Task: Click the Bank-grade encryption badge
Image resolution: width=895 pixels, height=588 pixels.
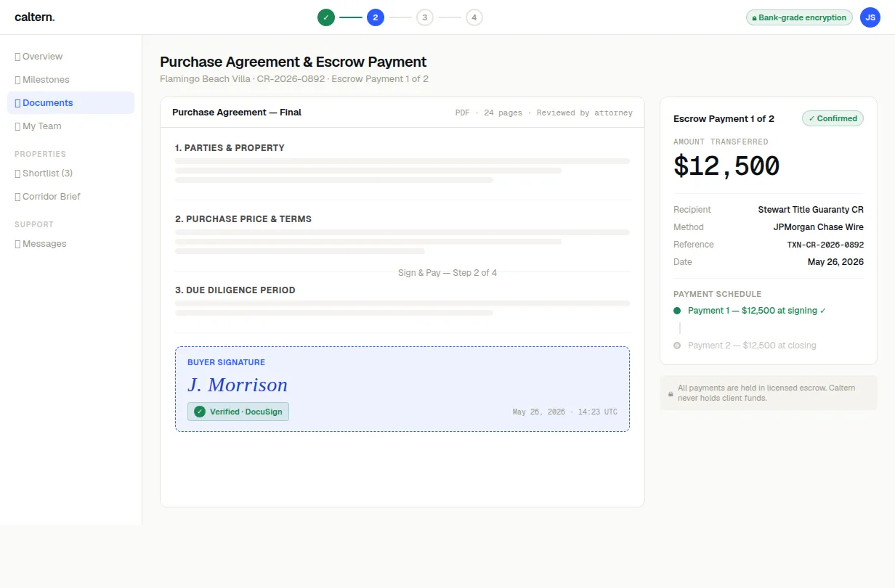Action: (x=799, y=17)
